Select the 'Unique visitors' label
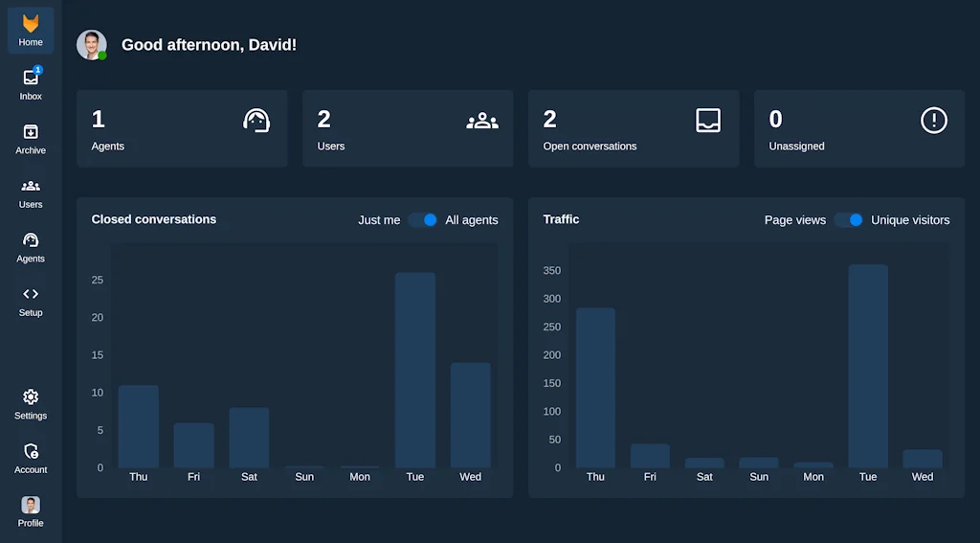The height and width of the screenshot is (543, 980). click(x=910, y=220)
